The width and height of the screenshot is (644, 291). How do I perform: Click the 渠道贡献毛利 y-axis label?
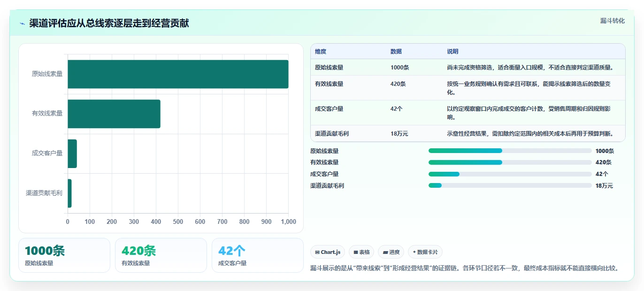tap(44, 193)
